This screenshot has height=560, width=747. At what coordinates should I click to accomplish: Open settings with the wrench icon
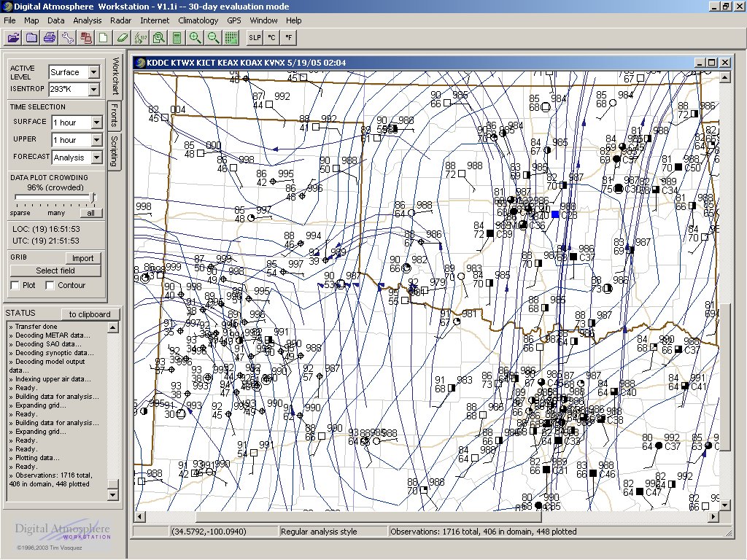[x=68, y=38]
